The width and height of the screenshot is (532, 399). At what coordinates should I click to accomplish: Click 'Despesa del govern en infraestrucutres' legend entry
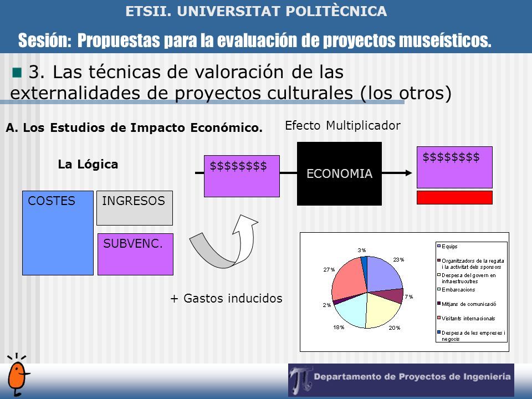point(467,278)
